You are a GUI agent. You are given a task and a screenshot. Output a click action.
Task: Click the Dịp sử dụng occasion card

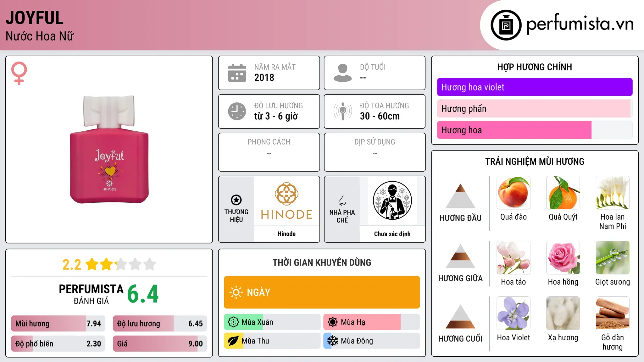click(x=375, y=152)
